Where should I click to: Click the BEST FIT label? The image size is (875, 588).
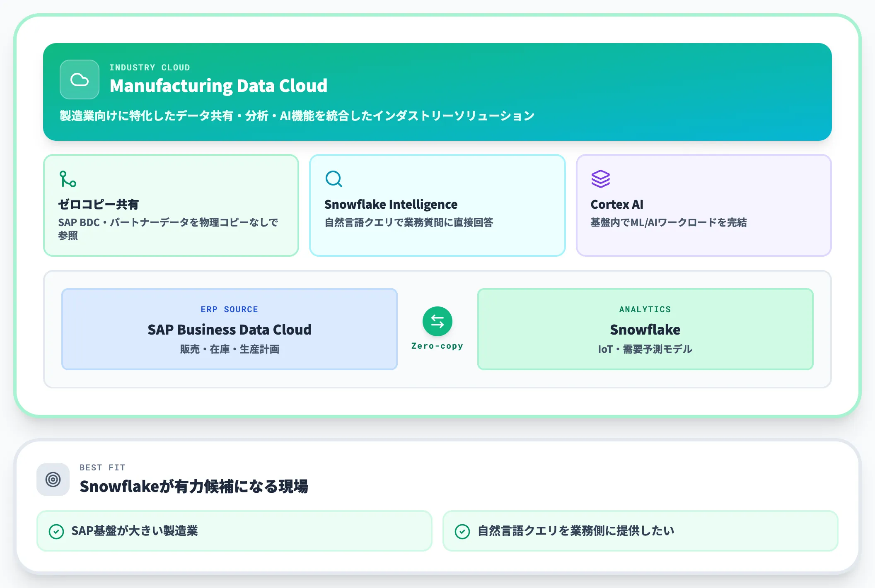pyautogui.click(x=102, y=468)
